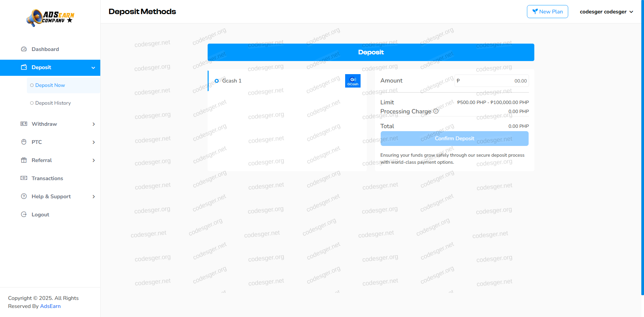This screenshot has height=317, width=644.
Task: Select the Gcash 1 radio button
Action: point(217,81)
